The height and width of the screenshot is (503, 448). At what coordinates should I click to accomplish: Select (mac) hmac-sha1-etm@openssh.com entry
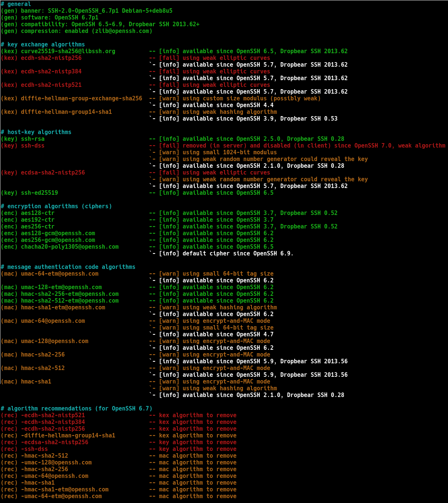(x=53, y=307)
